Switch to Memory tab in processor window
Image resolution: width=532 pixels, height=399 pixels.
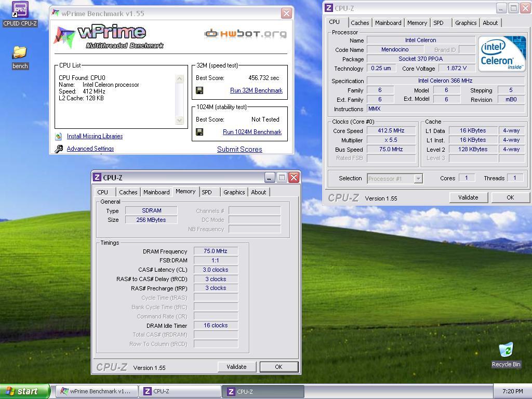click(417, 23)
